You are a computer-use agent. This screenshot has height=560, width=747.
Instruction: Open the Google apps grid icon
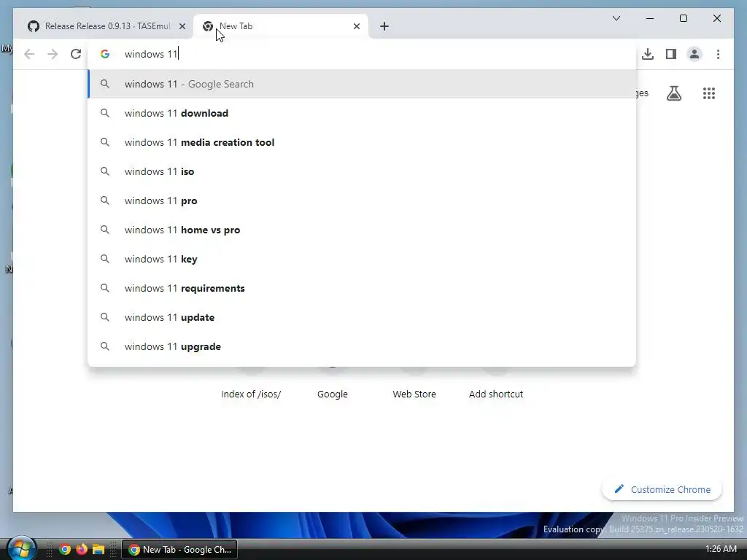tap(709, 93)
